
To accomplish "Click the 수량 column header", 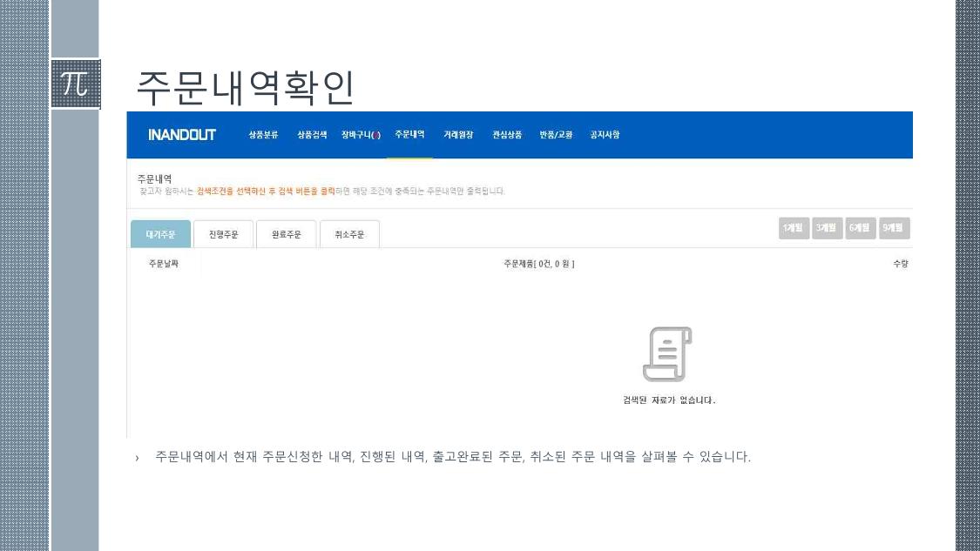I will (901, 264).
